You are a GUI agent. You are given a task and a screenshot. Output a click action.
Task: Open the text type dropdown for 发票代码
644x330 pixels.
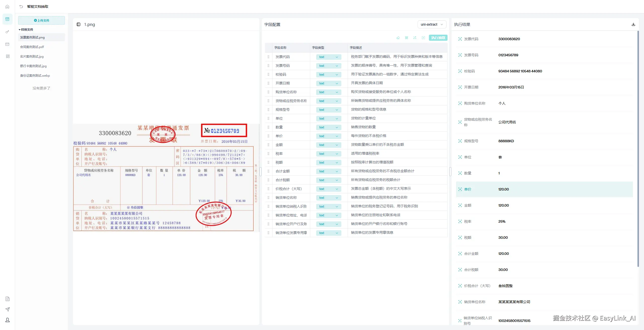coord(328,57)
